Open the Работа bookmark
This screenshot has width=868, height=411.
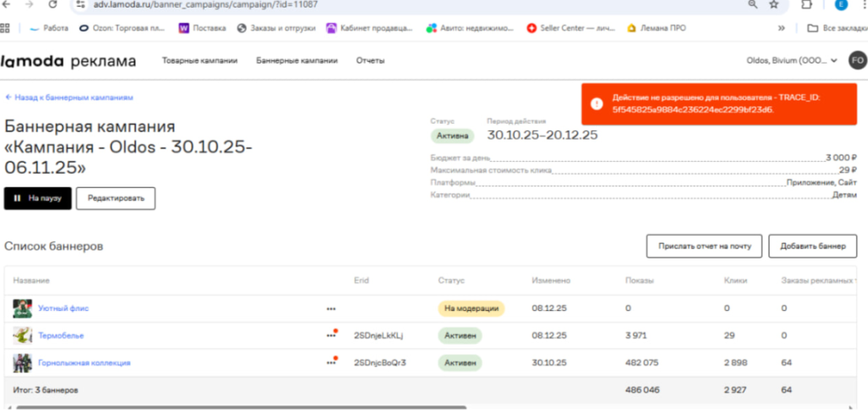tap(48, 28)
